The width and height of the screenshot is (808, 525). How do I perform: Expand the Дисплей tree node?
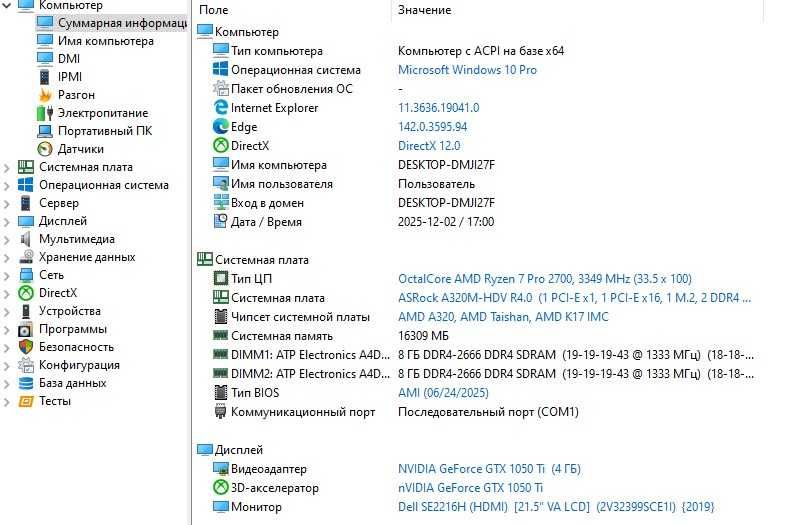(7, 222)
